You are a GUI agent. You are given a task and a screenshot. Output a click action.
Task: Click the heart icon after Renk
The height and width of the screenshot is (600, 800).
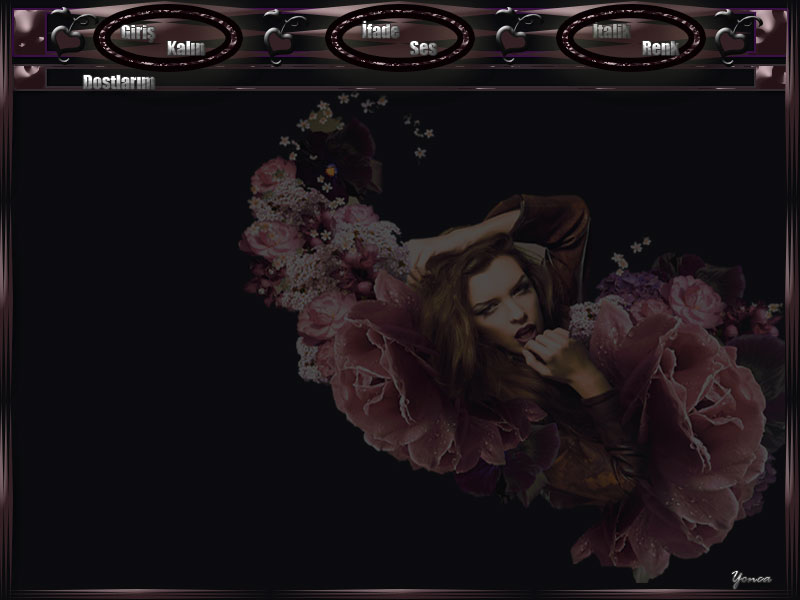click(736, 37)
